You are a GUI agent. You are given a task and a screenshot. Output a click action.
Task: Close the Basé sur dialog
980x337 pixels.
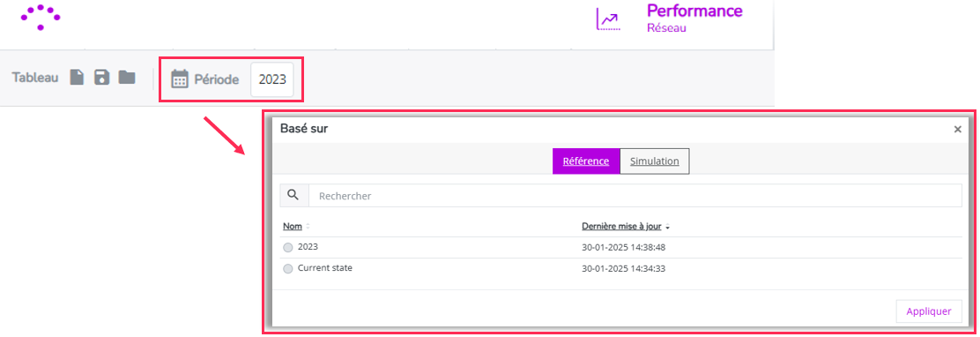[x=957, y=130]
